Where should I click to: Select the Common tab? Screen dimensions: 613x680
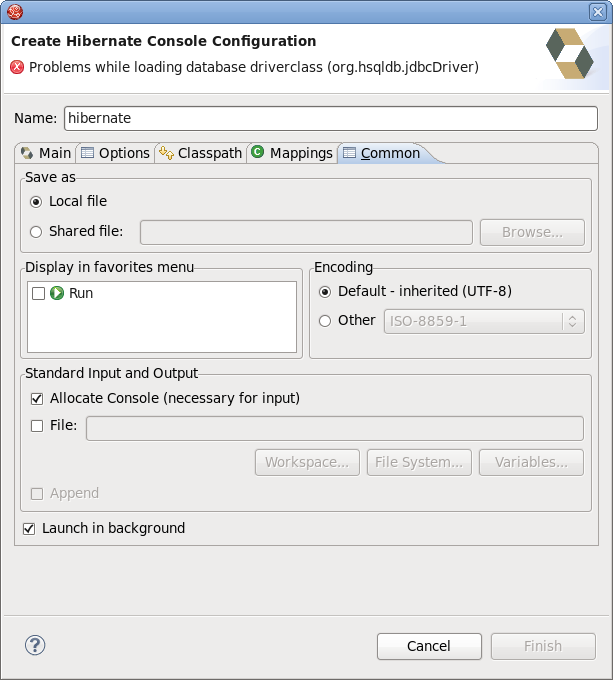381,153
